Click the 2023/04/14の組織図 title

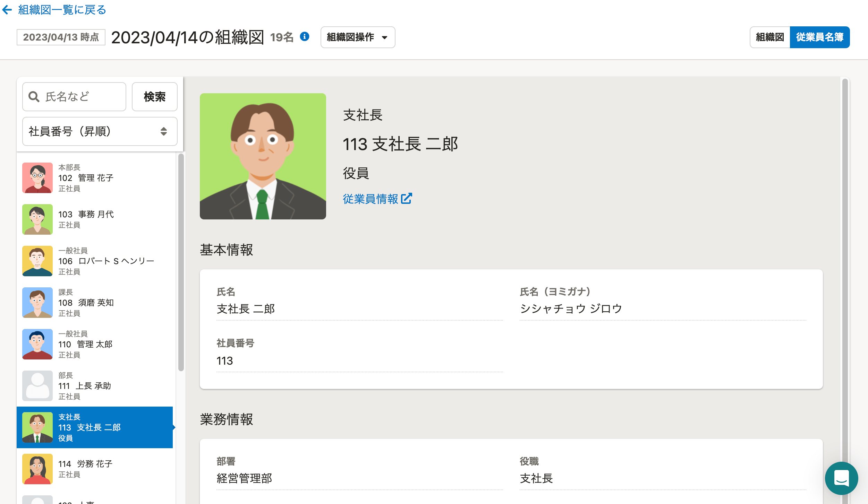(x=188, y=37)
